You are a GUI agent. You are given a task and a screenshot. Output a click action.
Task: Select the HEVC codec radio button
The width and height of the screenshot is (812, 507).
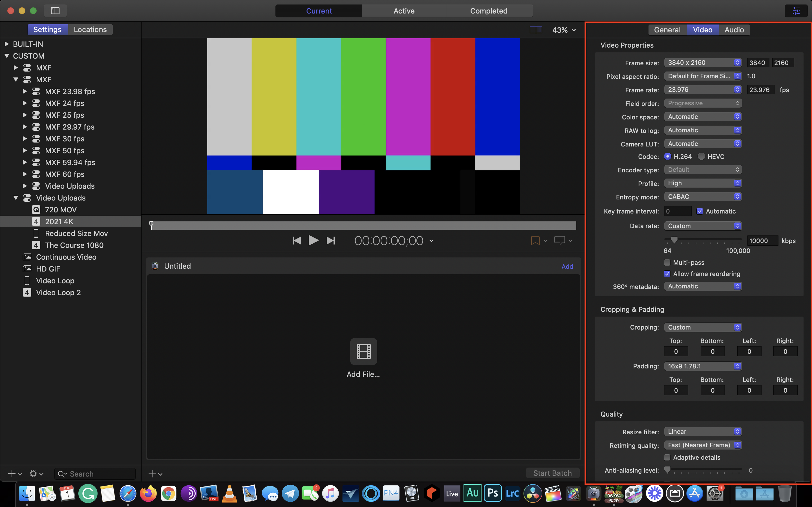coord(701,157)
